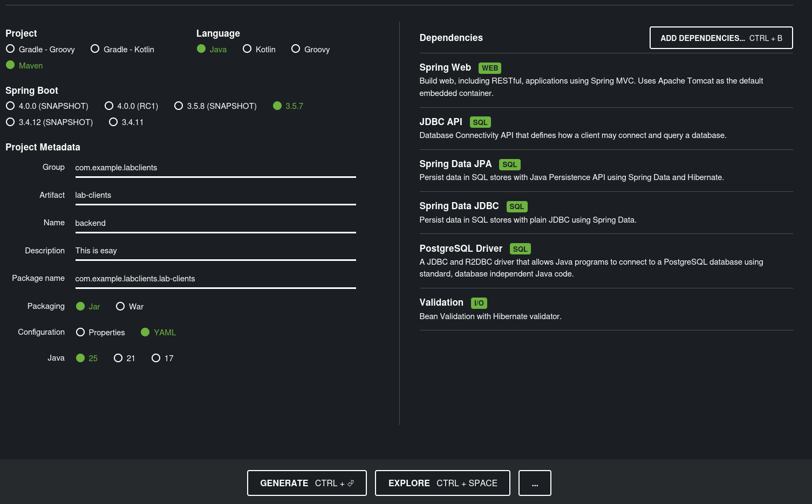Pick Groovy as the language
The height and width of the screenshot is (504, 812).
(296, 49)
